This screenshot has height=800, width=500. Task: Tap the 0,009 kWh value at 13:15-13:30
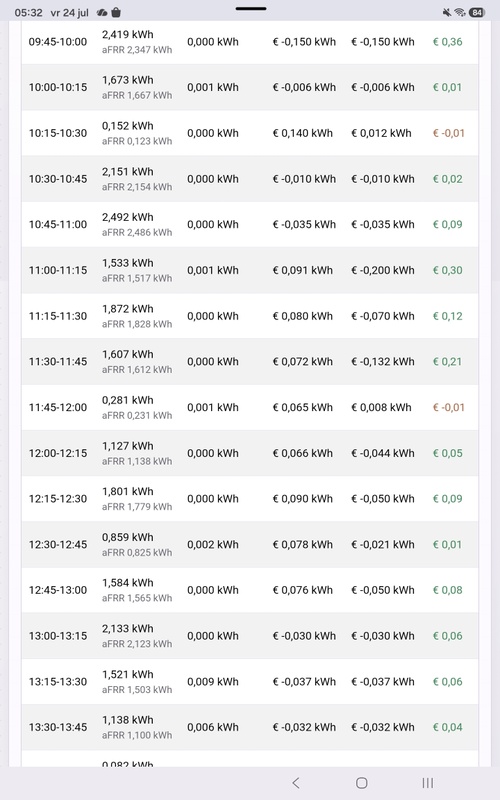click(213, 682)
